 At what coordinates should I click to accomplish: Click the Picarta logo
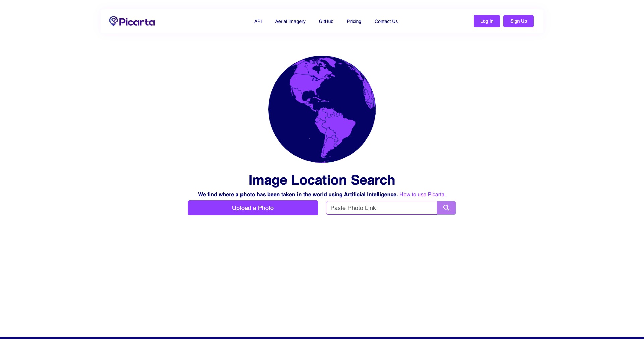click(x=132, y=21)
